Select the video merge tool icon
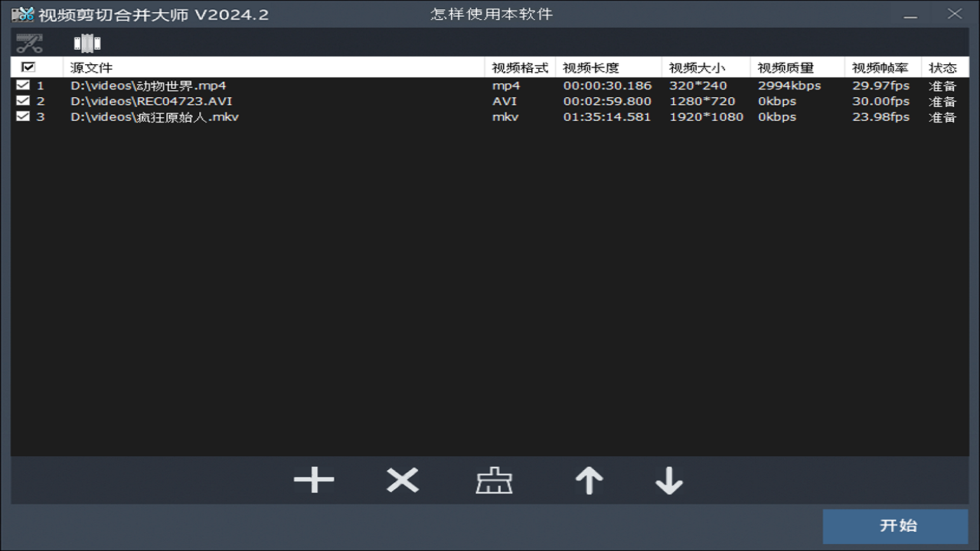Screen dimensions: 980x551 (87, 44)
